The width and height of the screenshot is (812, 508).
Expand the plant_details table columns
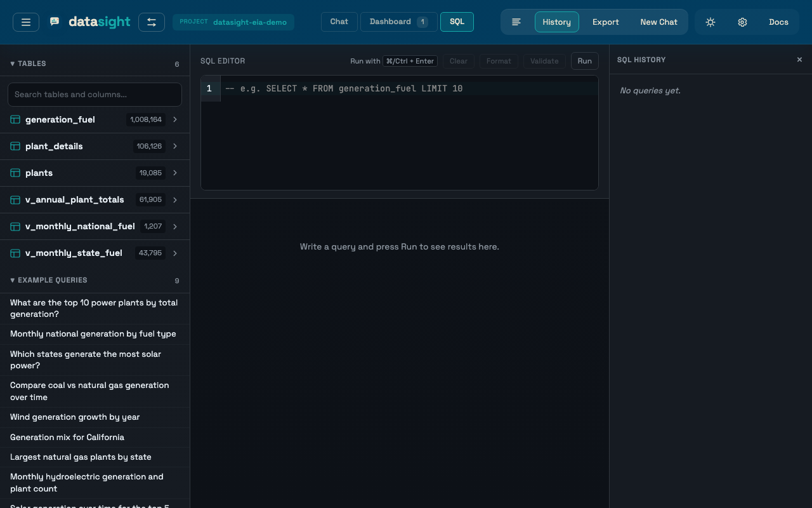(x=175, y=146)
